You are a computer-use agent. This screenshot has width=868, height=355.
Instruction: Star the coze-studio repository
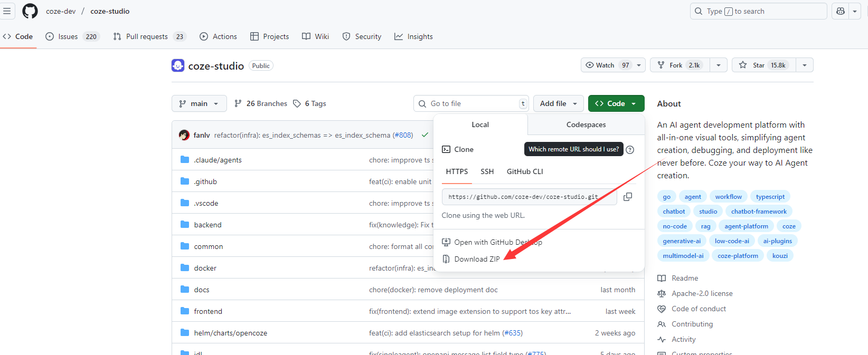[764, 65]
